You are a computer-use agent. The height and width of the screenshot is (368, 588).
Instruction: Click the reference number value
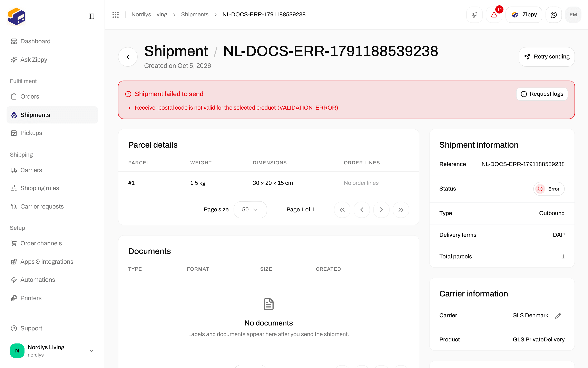pos(523,164)
